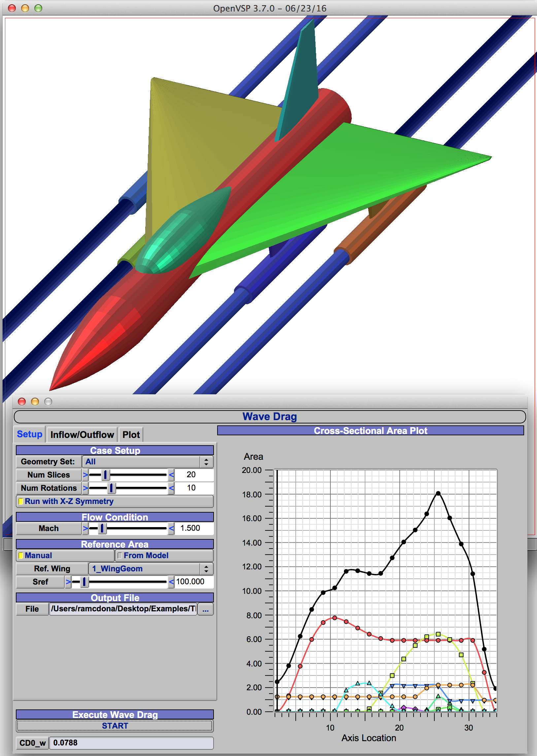Click the Cross-Sectional Area Plot header

click(370, 430)
